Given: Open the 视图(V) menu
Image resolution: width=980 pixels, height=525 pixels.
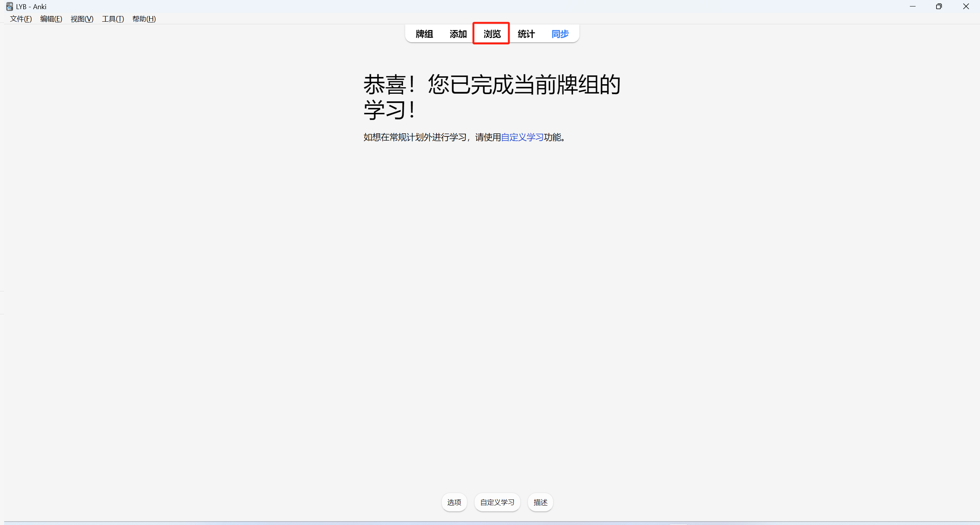Looking at the screenshot, I should [82, 19].
